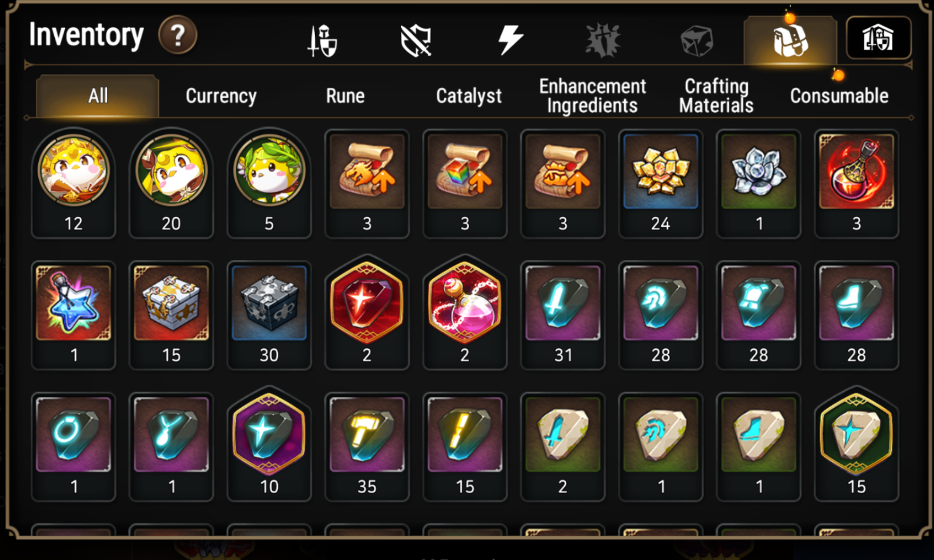Open the dimmed cube category icon
The width and height of the screenshot is (934, 560).
click(697, 41)
